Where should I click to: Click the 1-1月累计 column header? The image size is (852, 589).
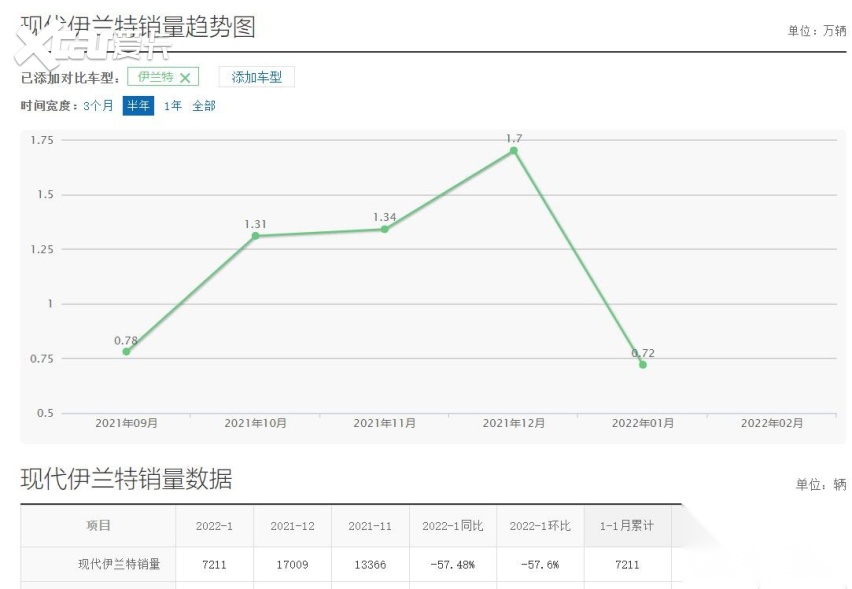tap(627, 526)
